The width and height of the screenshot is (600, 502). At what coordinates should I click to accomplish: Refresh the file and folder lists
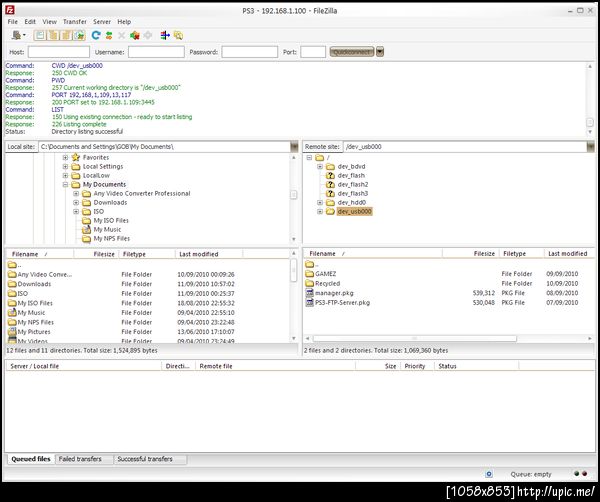coord(96,35)
